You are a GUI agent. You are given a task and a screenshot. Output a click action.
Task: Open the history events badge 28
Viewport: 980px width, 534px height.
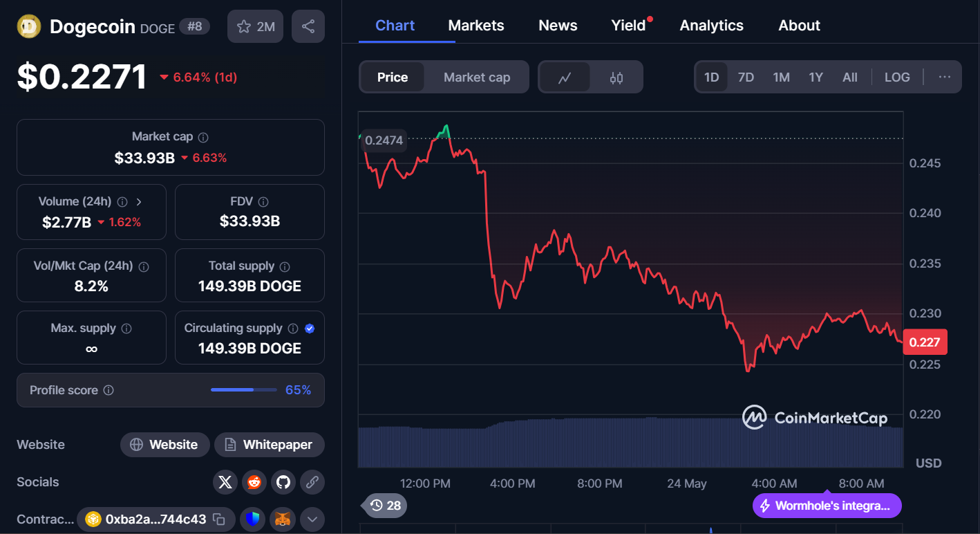point(386,506)
